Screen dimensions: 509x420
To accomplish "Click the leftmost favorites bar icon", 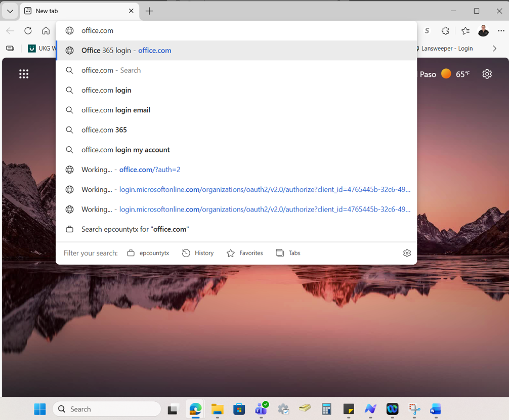I will tap(10, 49).
